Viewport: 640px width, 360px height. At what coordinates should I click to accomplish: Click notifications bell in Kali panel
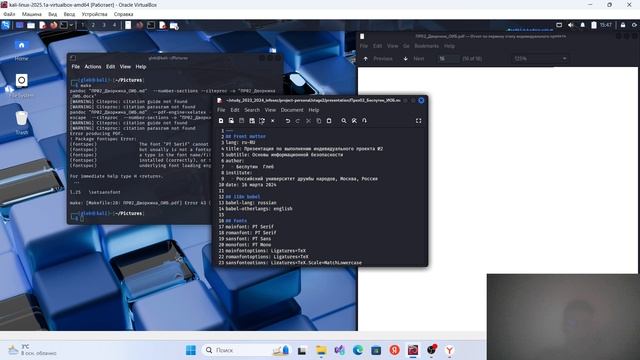click(x=582, y=25)
